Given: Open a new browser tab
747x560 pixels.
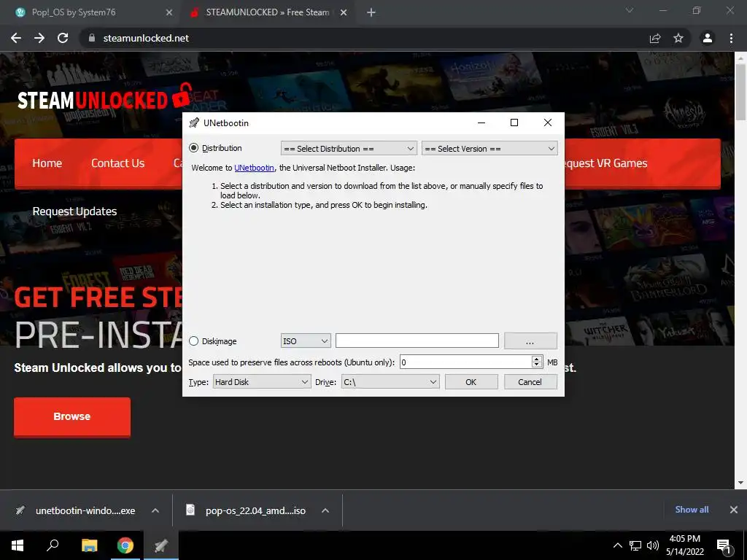Looking at the screenshot, I should point(371,12).
